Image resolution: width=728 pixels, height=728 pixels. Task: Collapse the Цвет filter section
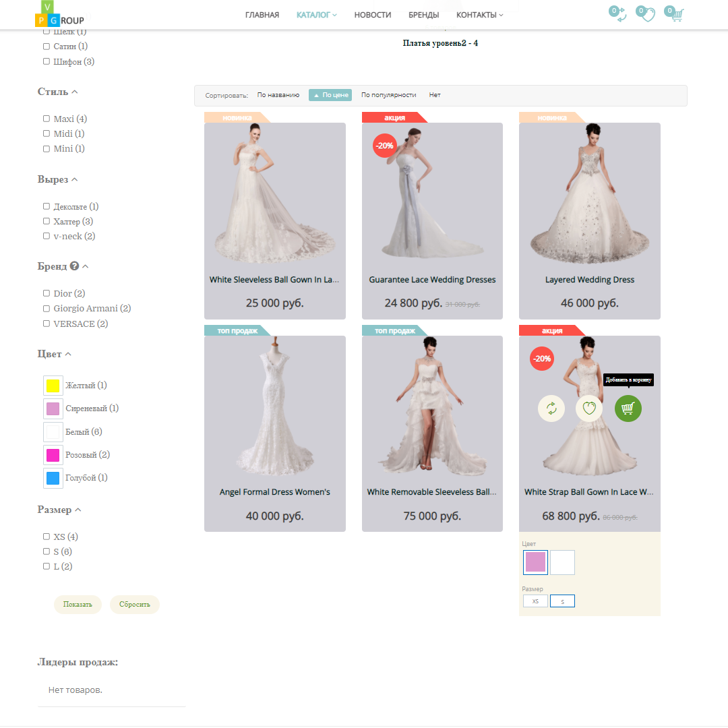point(68,354)
